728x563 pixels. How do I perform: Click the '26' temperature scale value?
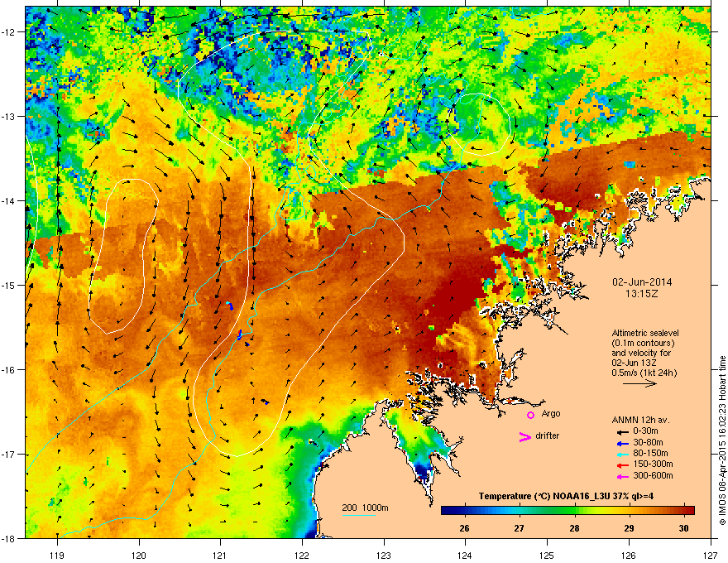tap(464, 528)
